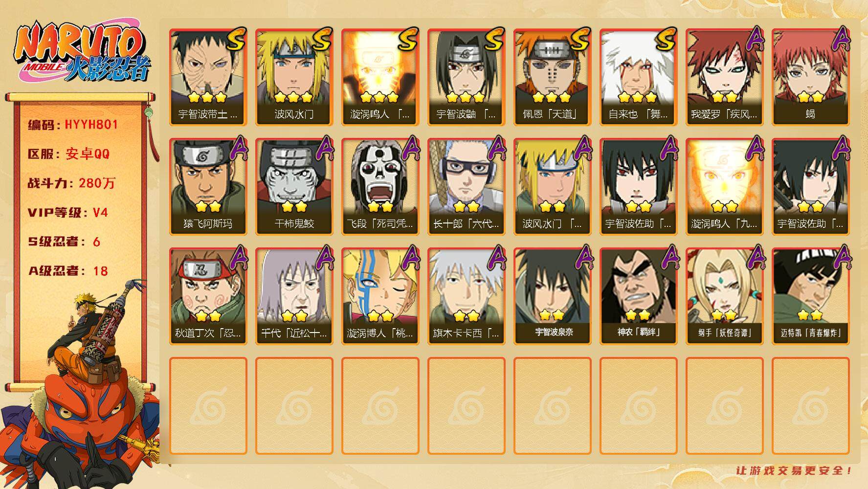The width and height of the screenshot is (868, 489).
Task: Select the 千代「近松十人众」 ninja card
Action: click(x=294, y=296)
